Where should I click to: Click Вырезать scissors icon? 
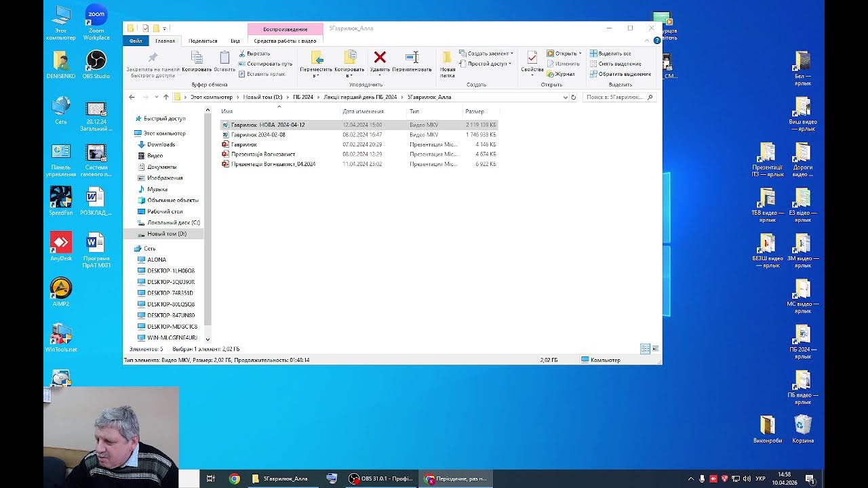[242, 54]
